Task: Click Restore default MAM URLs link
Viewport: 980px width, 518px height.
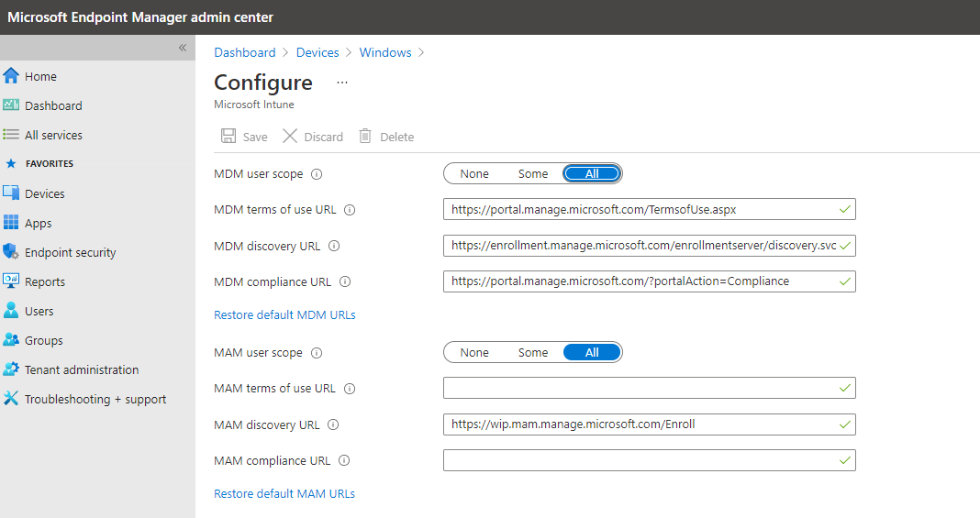Action: click(284, 494)
